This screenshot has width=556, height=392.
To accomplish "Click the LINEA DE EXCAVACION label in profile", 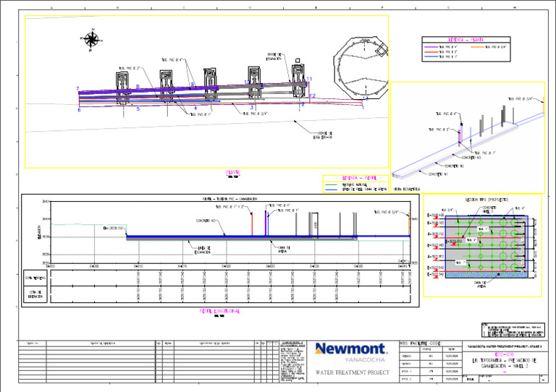I will point(203,250).
